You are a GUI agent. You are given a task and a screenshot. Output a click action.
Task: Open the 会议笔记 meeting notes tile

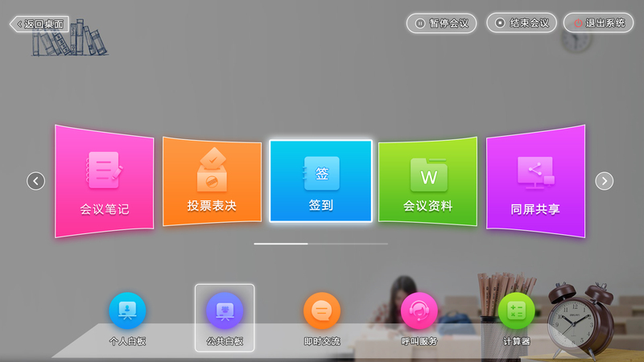tap(105, 181)
